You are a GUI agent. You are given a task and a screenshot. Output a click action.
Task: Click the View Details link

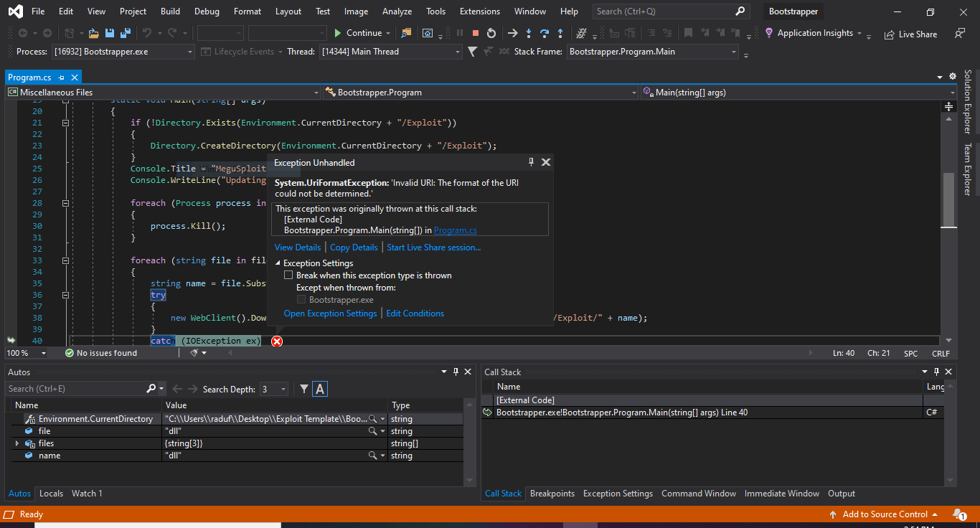[298, 247]
